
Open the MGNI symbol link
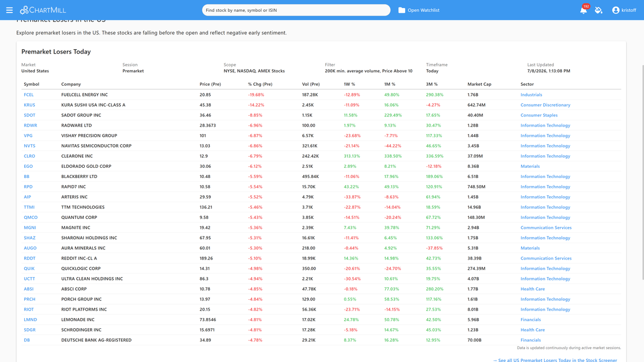coord(30,227)
